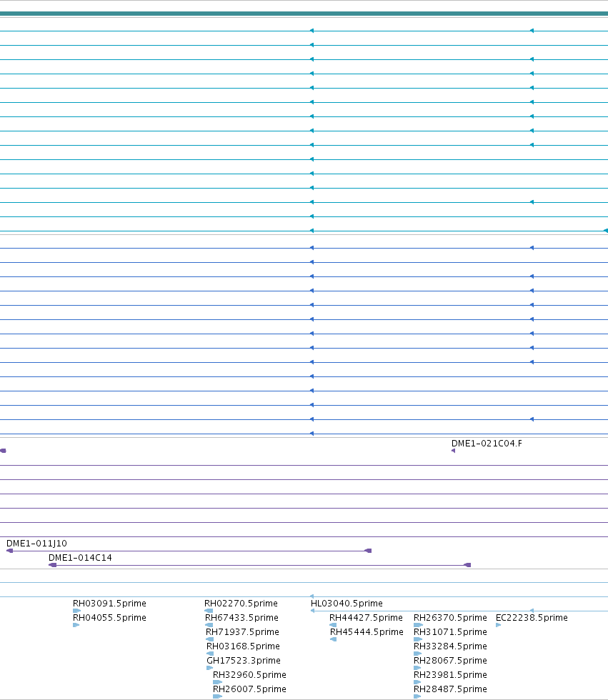
Task: Click the RH33284.5prime label
Action: (x=450, y=646)
